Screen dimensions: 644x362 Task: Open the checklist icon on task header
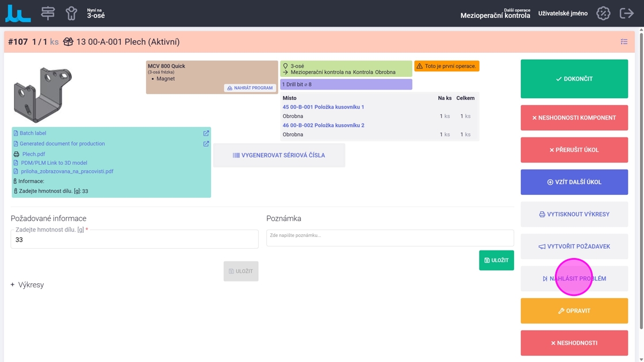pyautogui.click(x=624, y=41)
